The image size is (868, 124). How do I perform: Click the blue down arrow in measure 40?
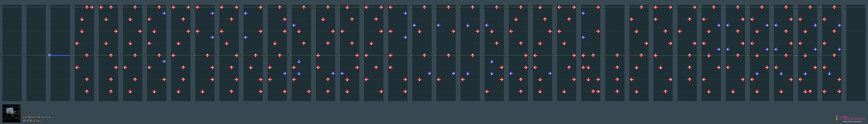[468, 73]
